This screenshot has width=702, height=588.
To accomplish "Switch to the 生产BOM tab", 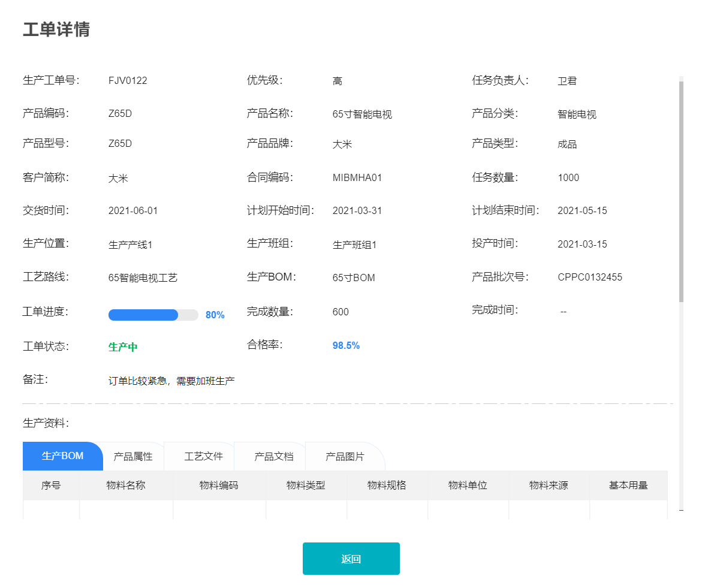I will pyautogui.click(x=62, y=456).
